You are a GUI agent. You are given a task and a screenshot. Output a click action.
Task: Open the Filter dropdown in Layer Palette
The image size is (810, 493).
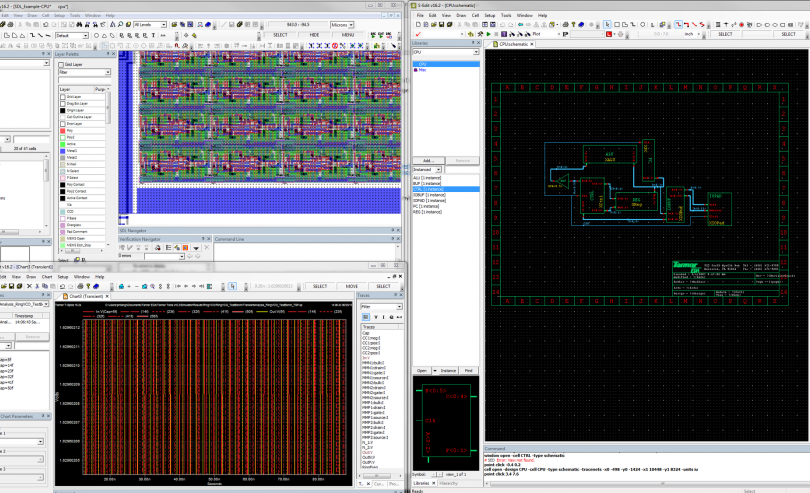pos(84,72)
